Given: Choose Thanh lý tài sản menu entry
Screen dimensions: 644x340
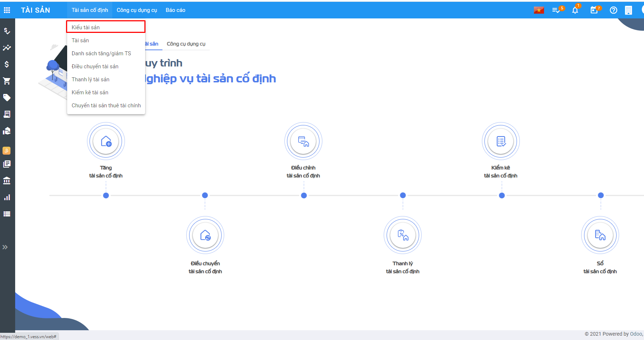Looking at the screenshot, I should click(91, 79).
